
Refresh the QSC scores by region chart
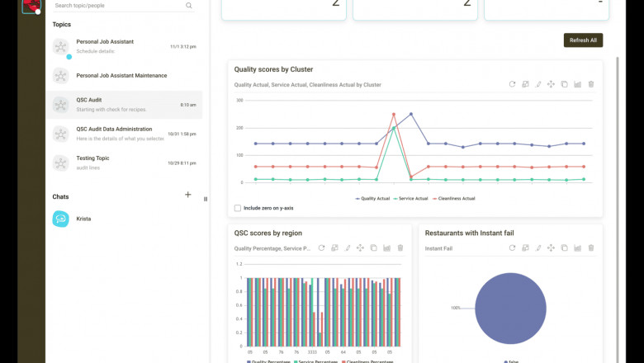tap(321, 247)
